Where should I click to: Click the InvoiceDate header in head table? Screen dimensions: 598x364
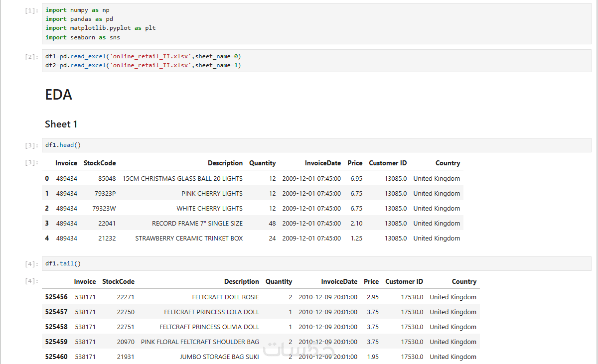323,163
